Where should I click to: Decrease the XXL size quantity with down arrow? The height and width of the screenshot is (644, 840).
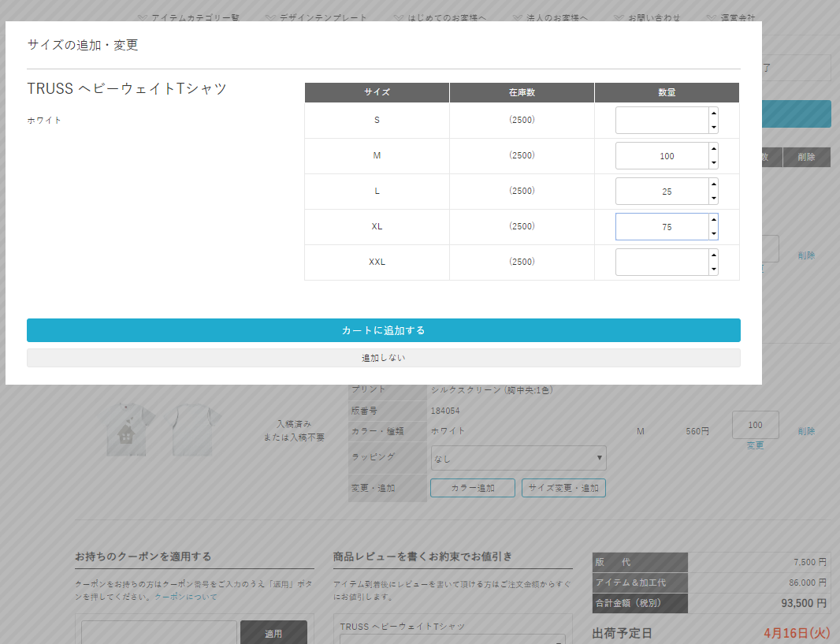[714, 269]
